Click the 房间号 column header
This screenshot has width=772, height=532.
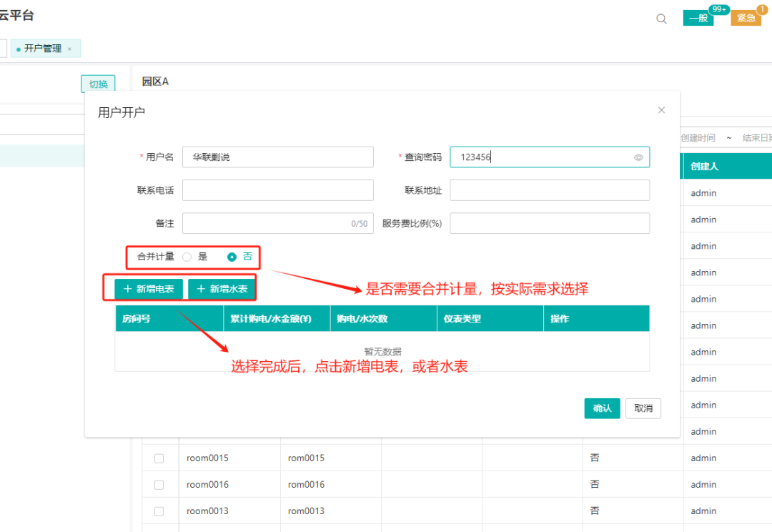point(169,319)
